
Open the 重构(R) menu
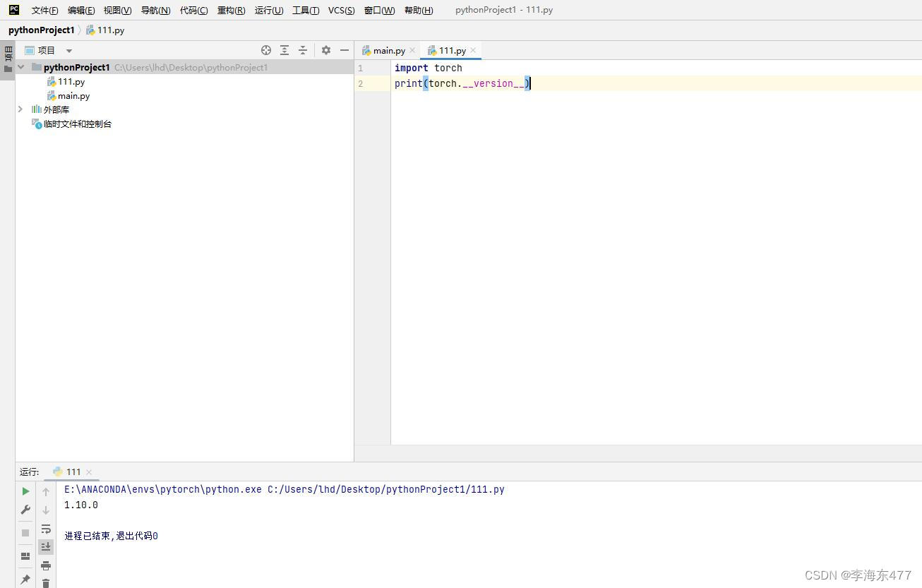[x=231, y=10]
